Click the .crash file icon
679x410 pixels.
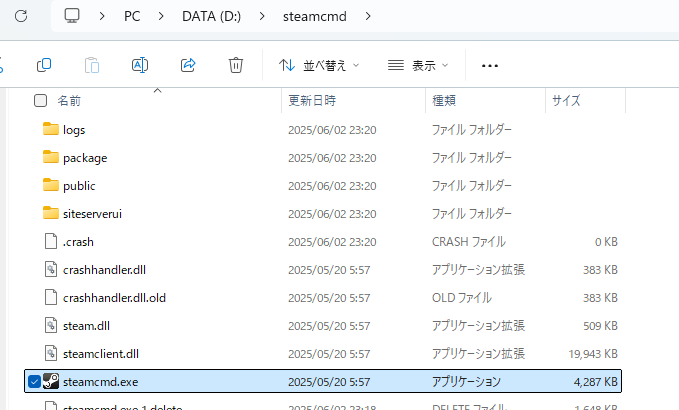tap(51, 241)
